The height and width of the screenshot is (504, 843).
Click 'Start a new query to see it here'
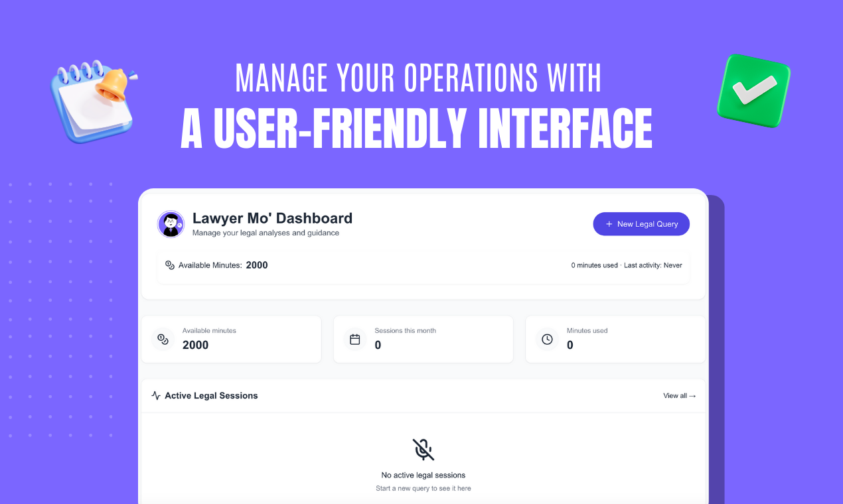[423, 489]
